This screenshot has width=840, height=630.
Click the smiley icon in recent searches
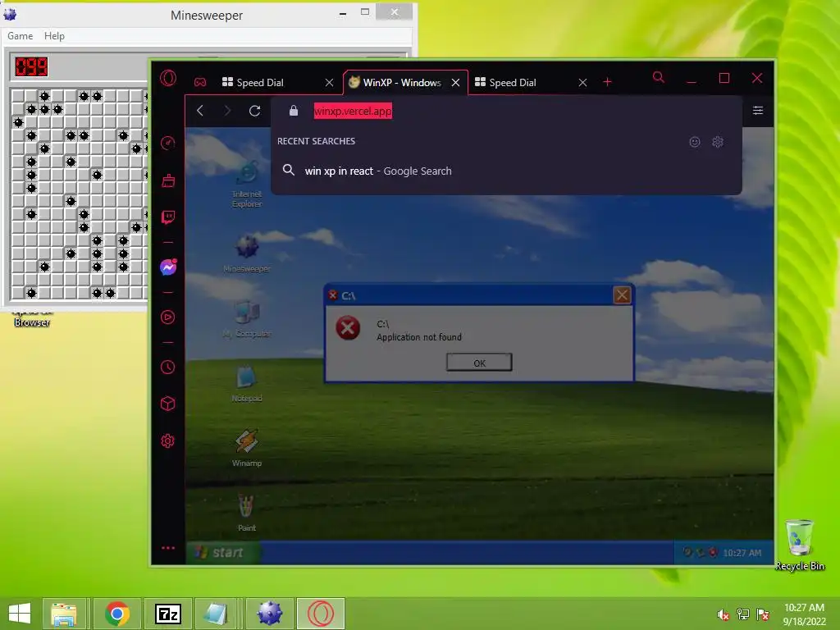click(x=694, y=142)
